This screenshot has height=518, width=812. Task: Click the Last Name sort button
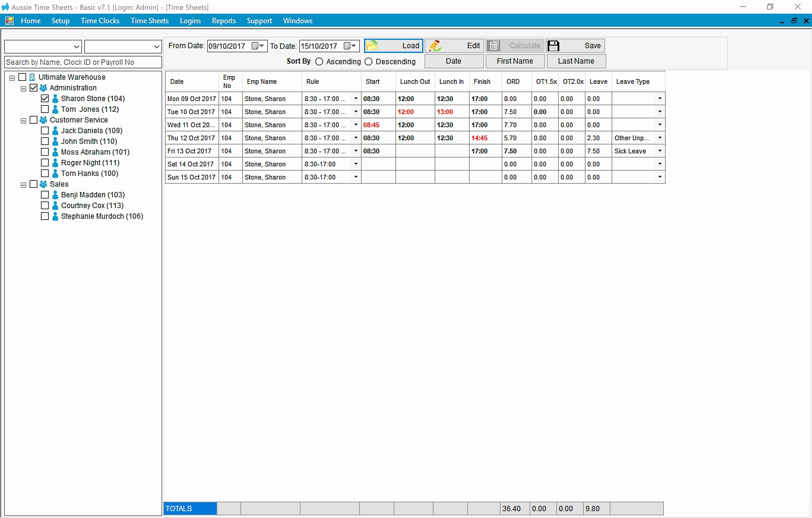click(x=576, y=61)
